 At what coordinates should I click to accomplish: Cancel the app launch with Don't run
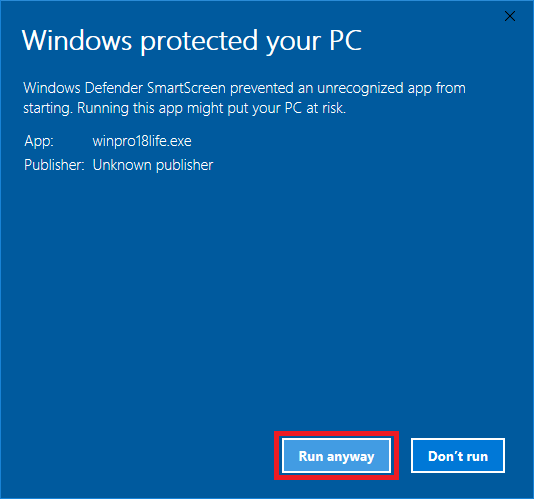458,456
